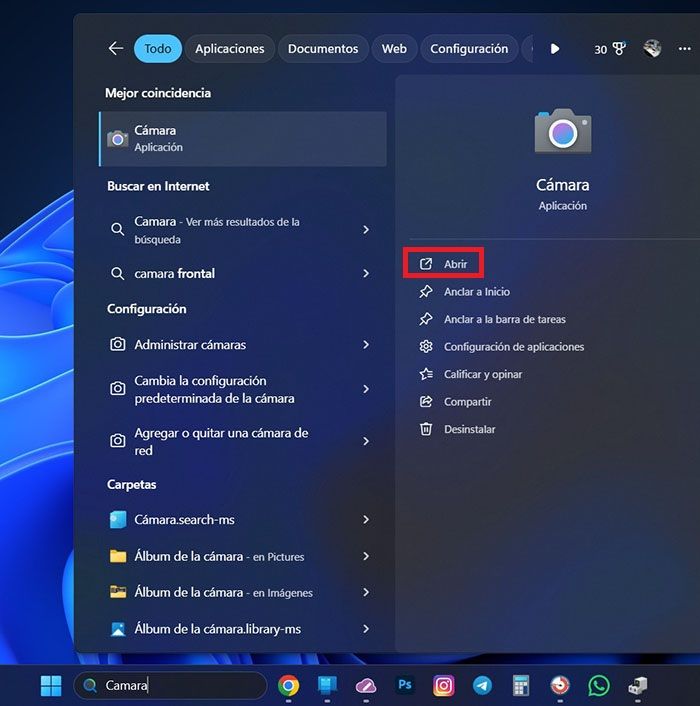700x706 pixels.
Task: Expand 'Cambia la configuración predeterminada' chevron
Action: point(366,389)
